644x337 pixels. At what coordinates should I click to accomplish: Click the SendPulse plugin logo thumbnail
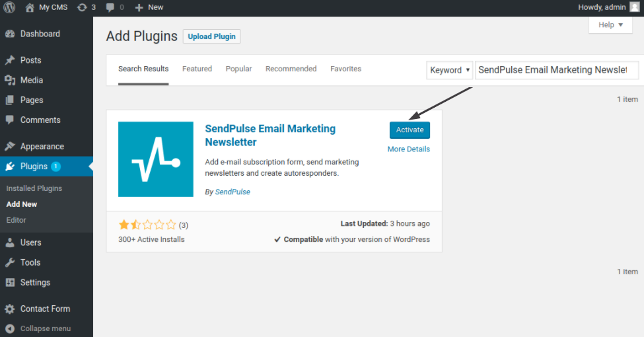point(156,159)
